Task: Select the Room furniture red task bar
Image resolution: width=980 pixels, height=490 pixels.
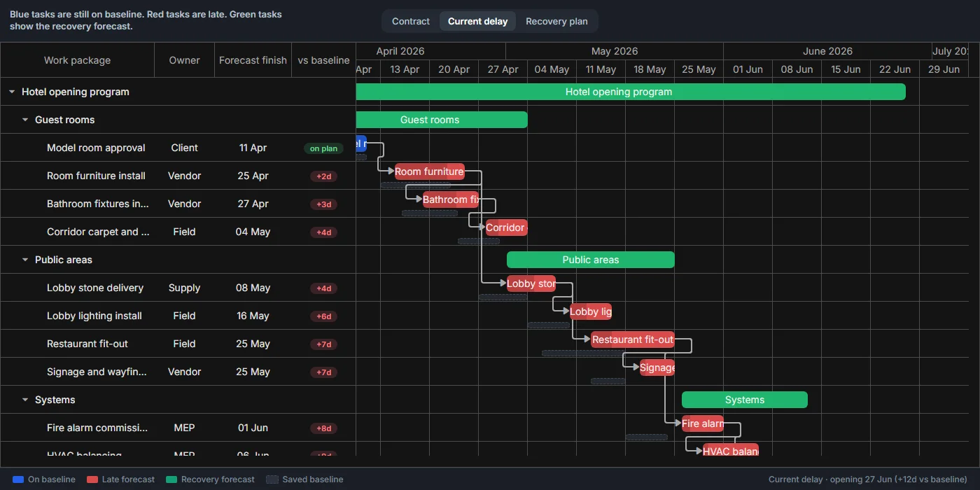Action: [430, 171]
